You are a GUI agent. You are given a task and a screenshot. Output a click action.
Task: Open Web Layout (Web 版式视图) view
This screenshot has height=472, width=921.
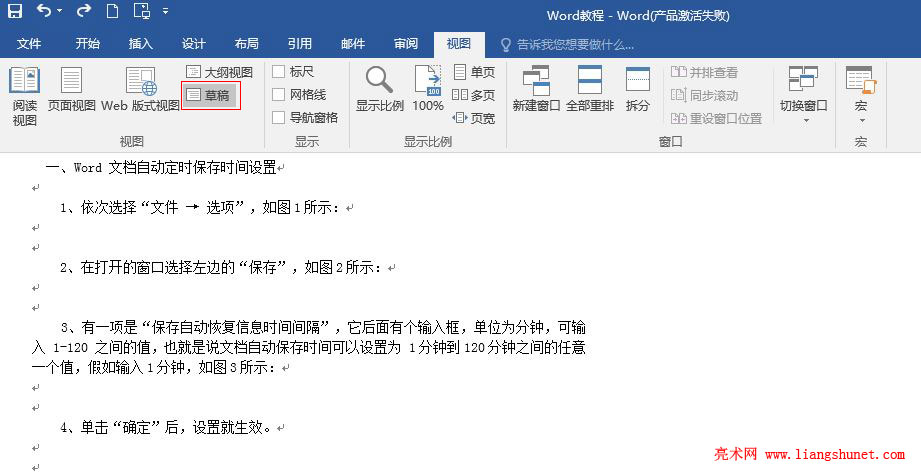click(140, 89)
